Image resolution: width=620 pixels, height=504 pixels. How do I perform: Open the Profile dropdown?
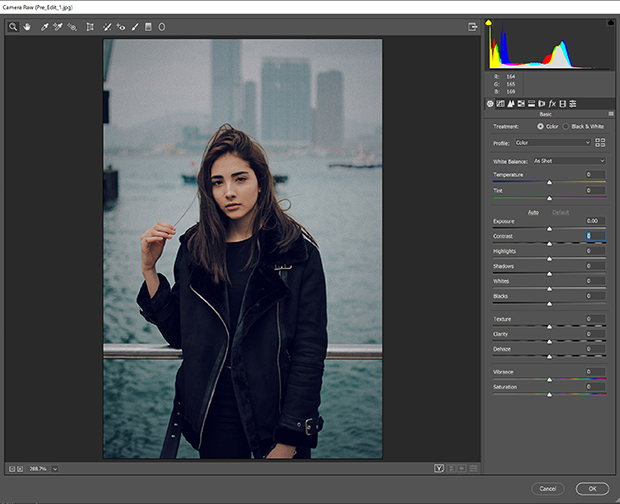pyautogui.click(x=553, y=143)
